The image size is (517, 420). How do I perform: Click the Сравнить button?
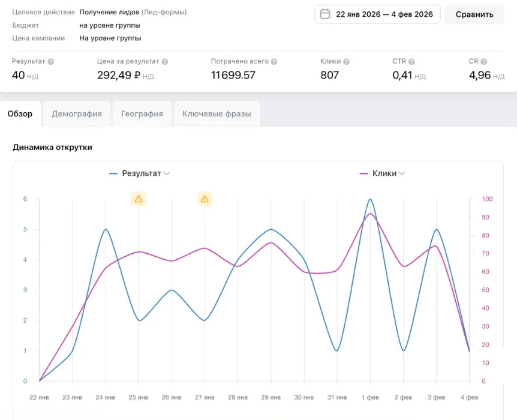click(474, 14)
